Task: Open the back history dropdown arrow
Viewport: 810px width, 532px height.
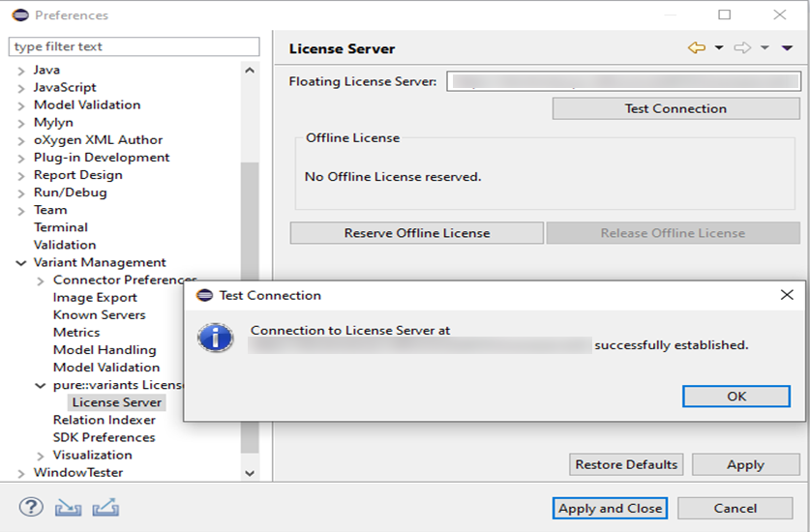Action: (x=719, y=48)
